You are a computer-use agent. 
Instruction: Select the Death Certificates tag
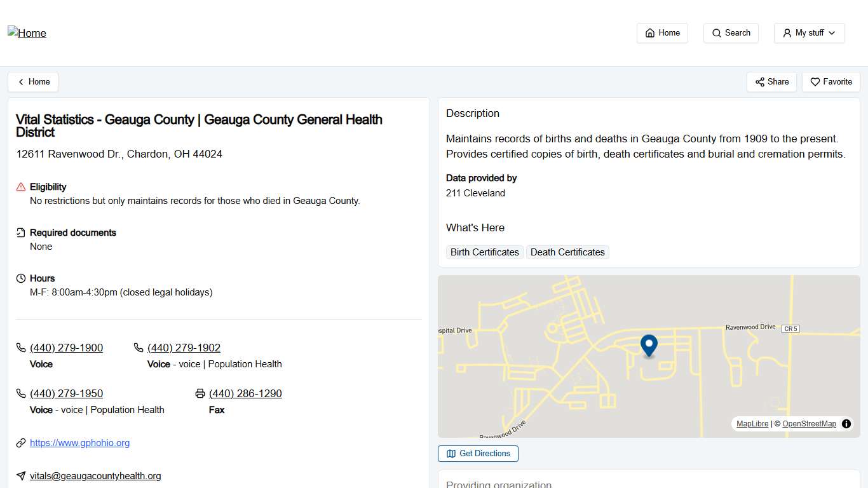[567, 252]
